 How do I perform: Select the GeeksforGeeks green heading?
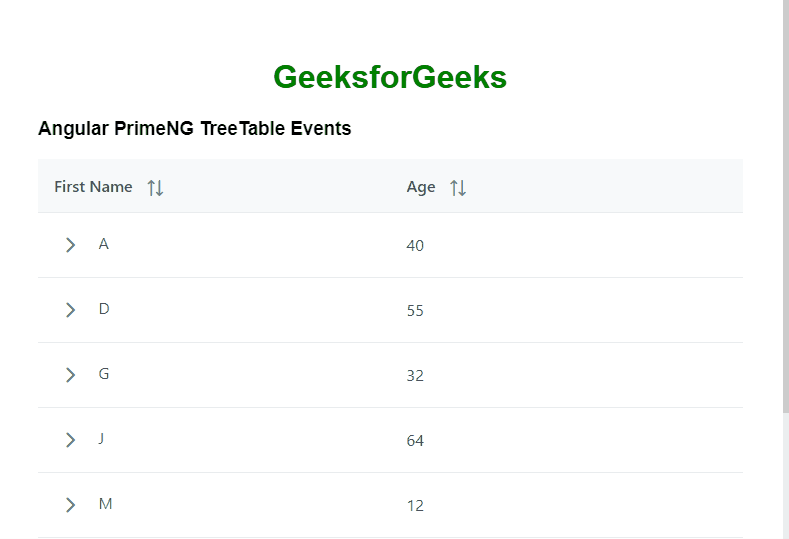point(390,77)
